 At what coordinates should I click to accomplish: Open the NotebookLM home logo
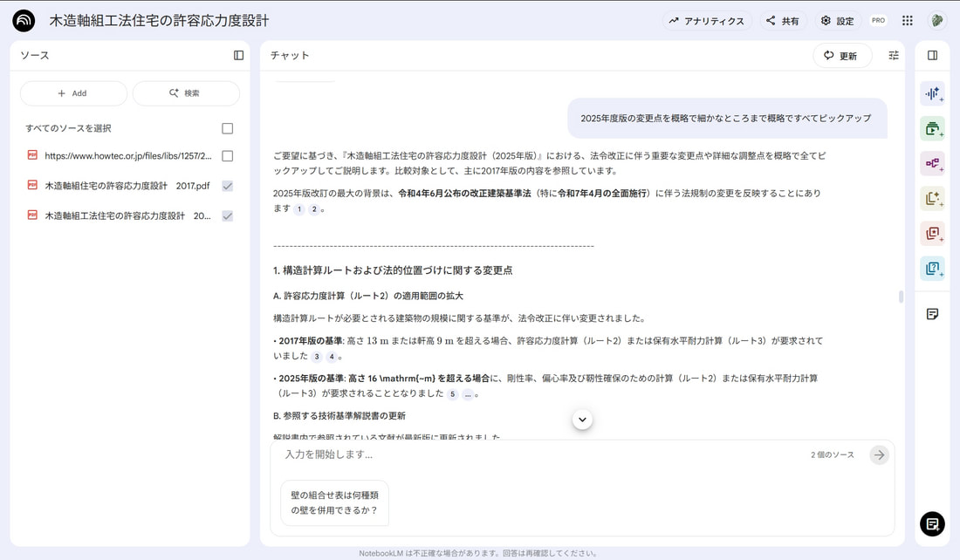[24, 20]
